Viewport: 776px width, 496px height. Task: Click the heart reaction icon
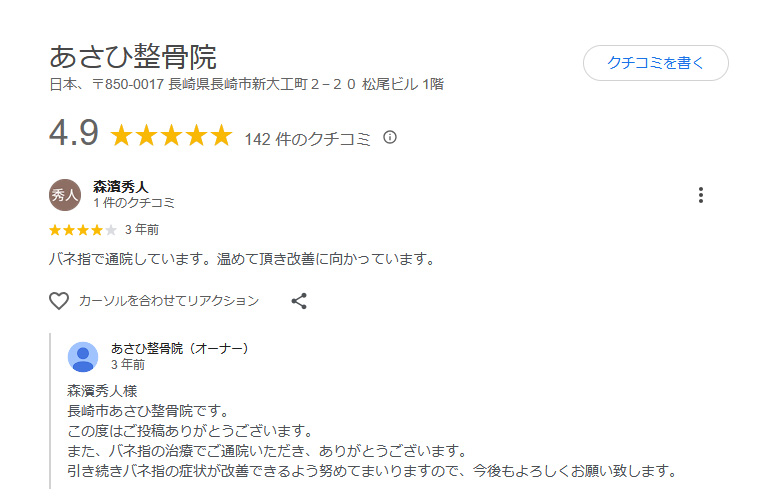click(59, 300)
